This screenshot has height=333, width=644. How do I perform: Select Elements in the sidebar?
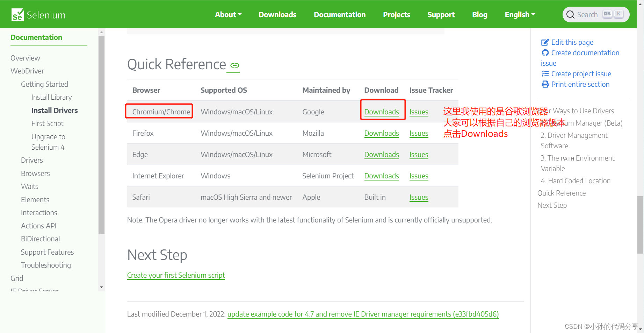point(35,200)
